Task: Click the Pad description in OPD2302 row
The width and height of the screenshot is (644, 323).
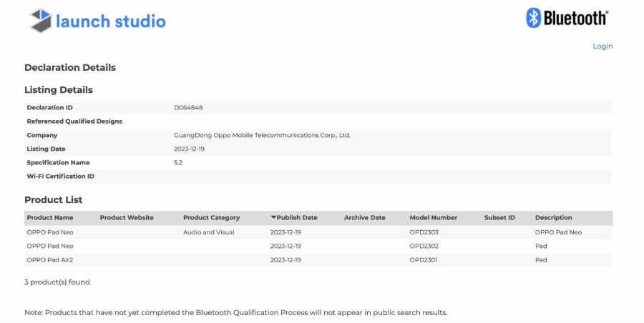Action: [x=541, y=247]
